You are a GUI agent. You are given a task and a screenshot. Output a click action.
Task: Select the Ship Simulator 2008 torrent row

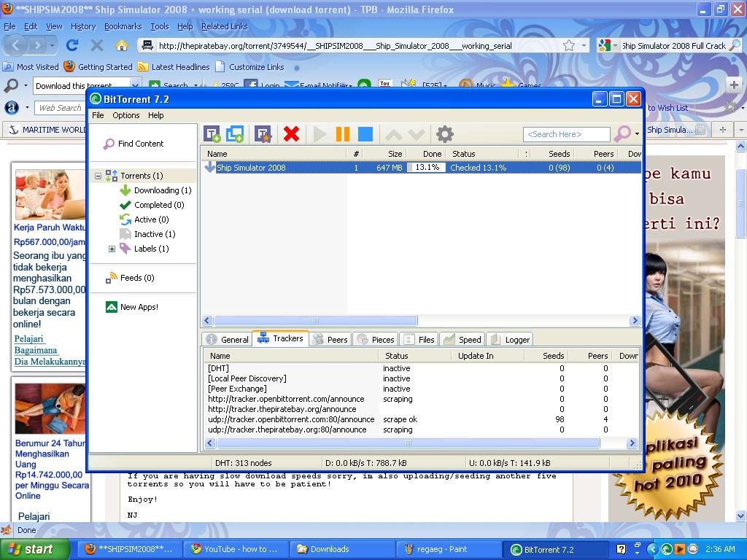(421, 168)
